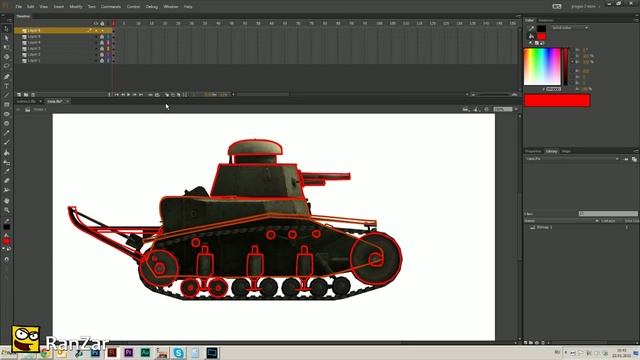Viewport: 640px width, 360px height.
Task: Open the Modify menu
Action: [76, 7]
